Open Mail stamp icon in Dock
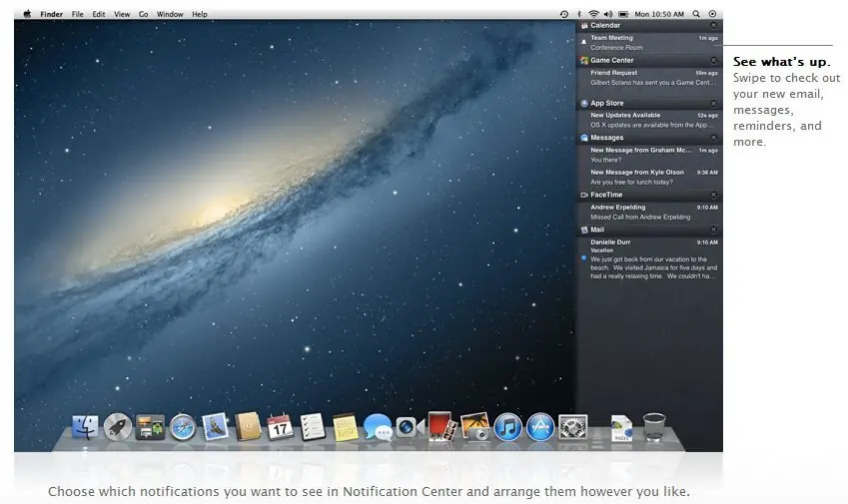This screenshot has height=504, width=848. coord(215,427)
